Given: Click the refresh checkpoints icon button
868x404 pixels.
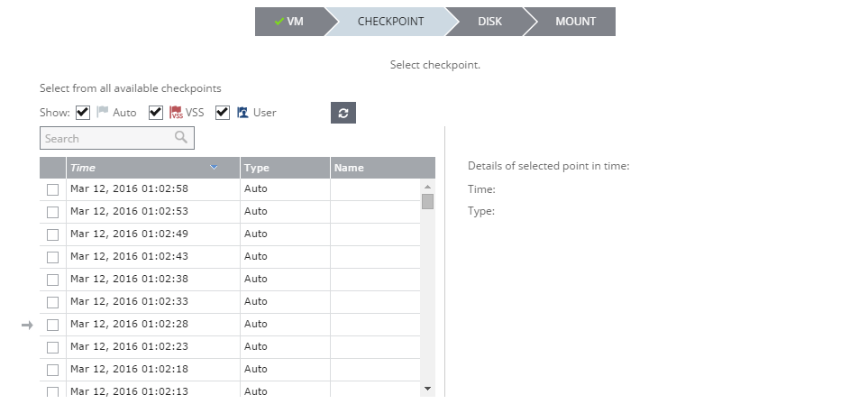Looking at the screenshot, I should tap(343, 113).
